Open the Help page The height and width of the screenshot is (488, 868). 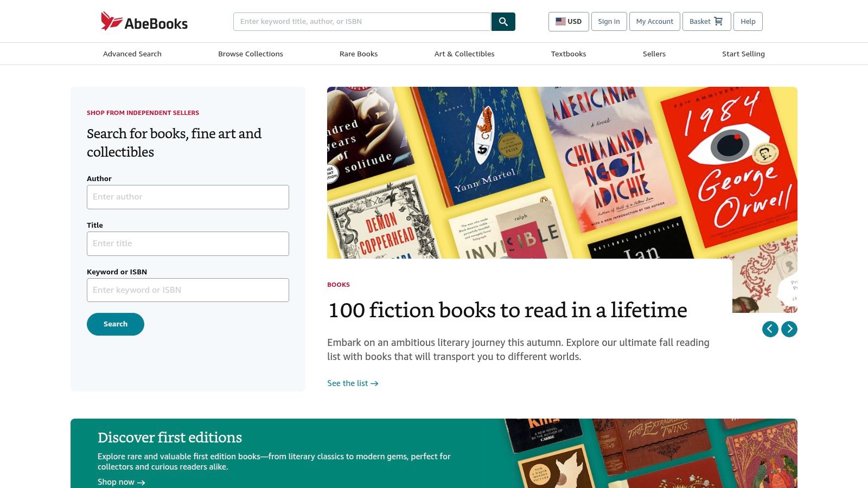click(x=748, y=22)
